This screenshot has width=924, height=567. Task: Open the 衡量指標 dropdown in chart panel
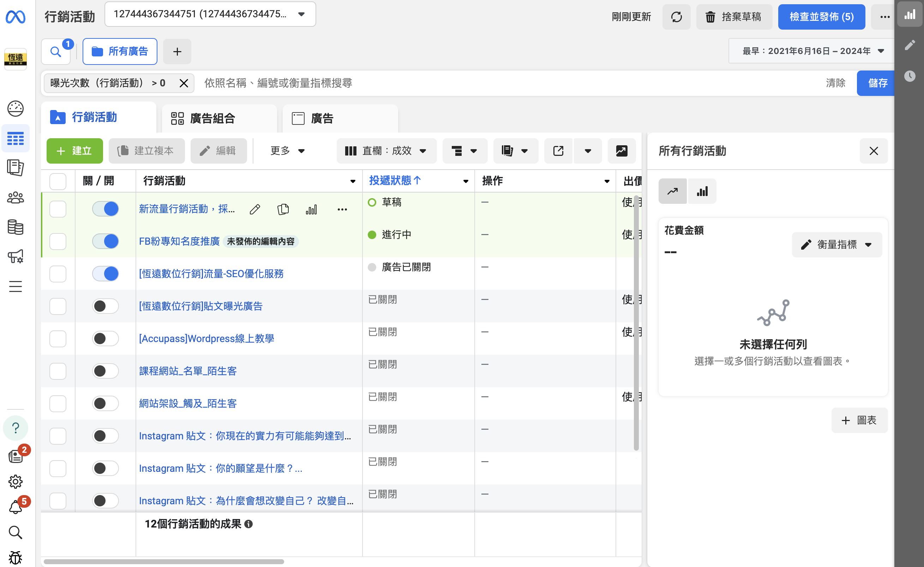pos(836,244)
